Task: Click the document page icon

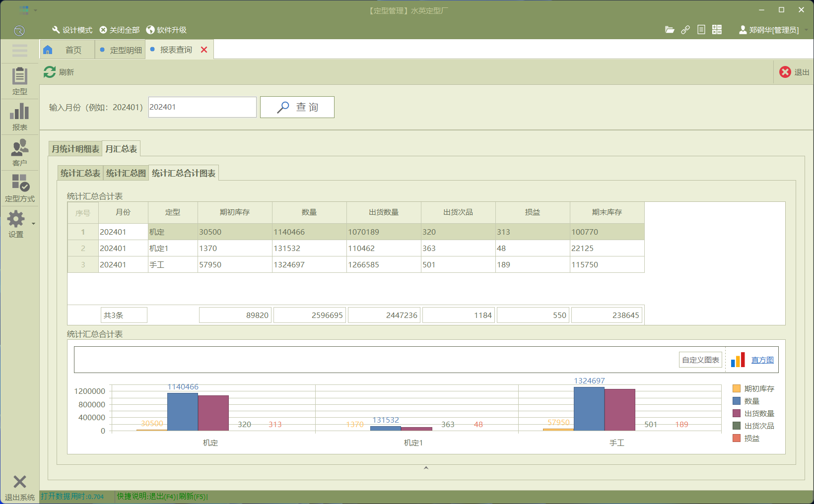Action: pyautogui.click(x=701, y=30)
